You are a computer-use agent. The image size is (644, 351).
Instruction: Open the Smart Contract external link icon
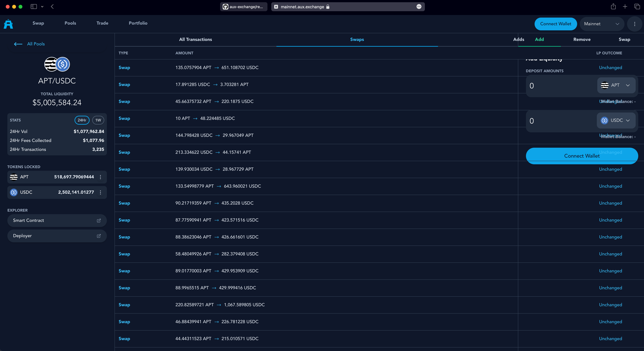pyautogui.click(x=99, y=220)
